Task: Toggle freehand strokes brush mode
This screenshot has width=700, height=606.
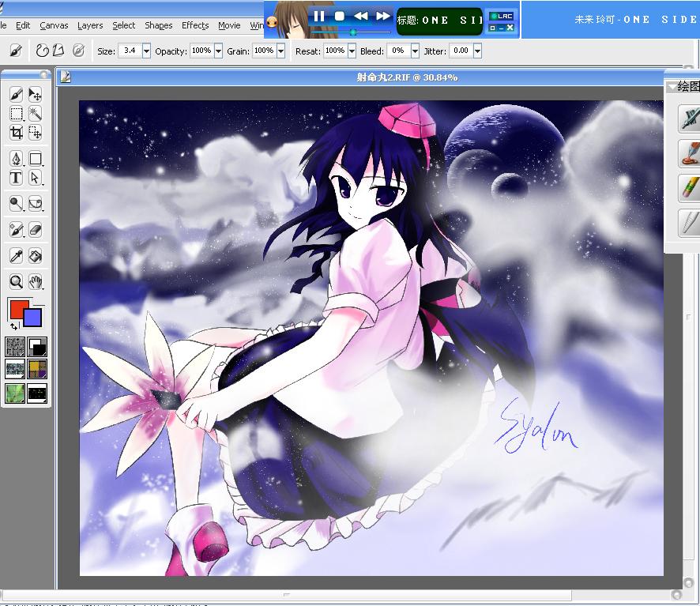Action: [43, 51]
